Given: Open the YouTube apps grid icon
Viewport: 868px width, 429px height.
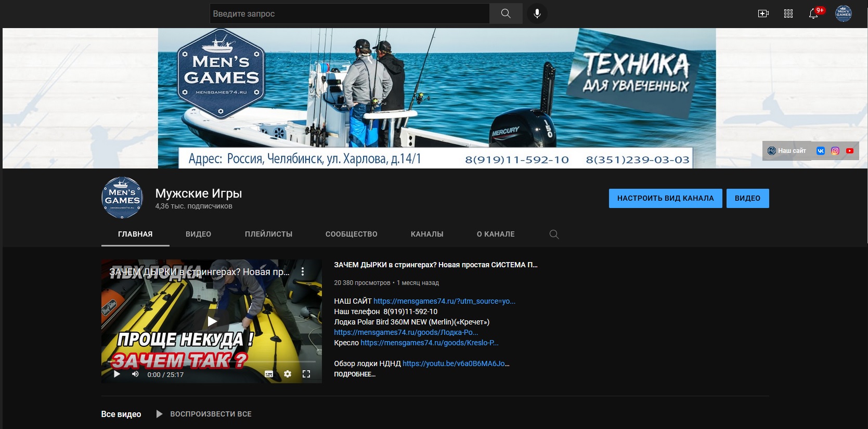Looking at the screenshot, I should click(788, 14).
